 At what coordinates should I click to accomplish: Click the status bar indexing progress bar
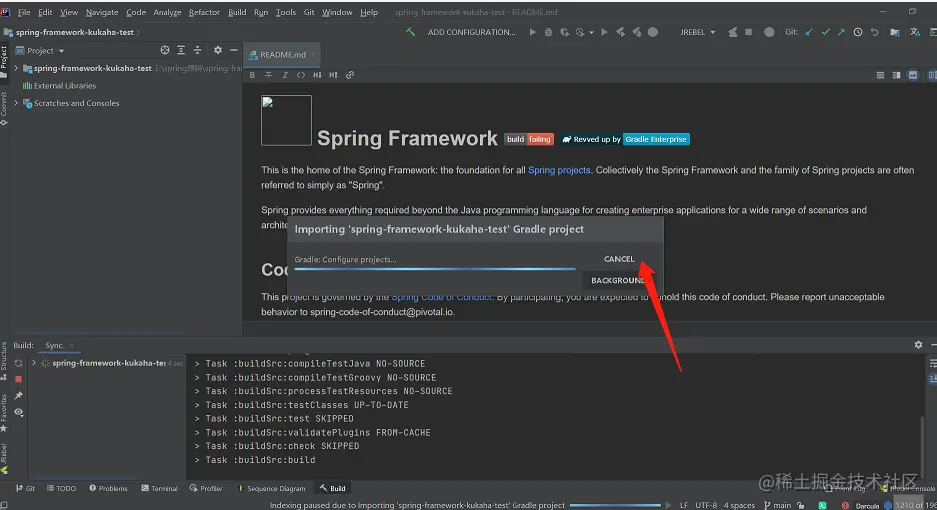click(615, 505)
